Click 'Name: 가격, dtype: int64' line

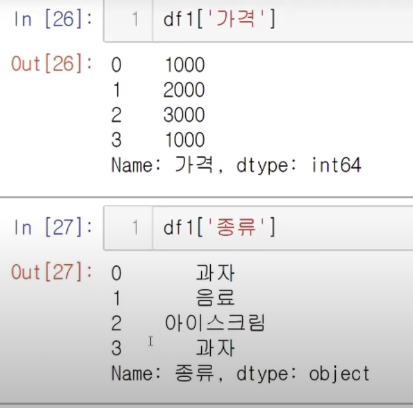point(236,165)
